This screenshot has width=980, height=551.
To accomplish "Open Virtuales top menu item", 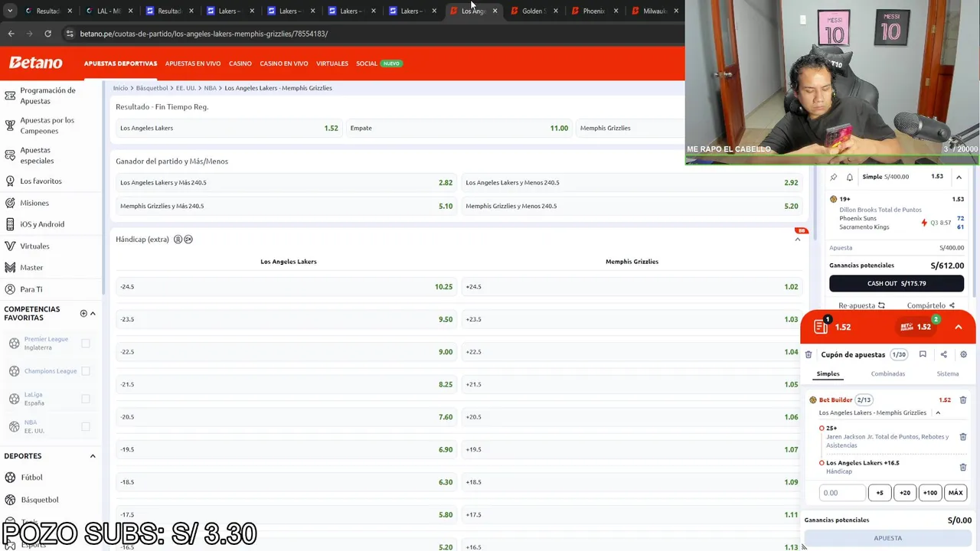I will [x=332, y=64].
